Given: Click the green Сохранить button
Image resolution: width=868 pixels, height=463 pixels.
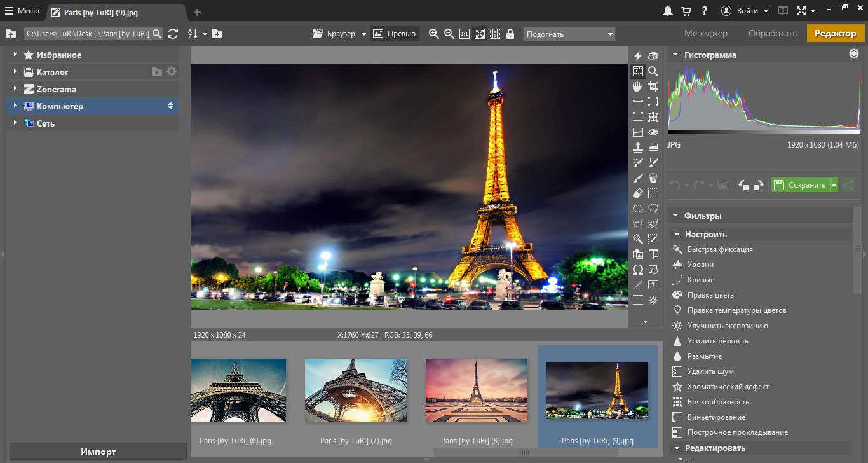Looking at the screenshot, I should click(800, 185).
